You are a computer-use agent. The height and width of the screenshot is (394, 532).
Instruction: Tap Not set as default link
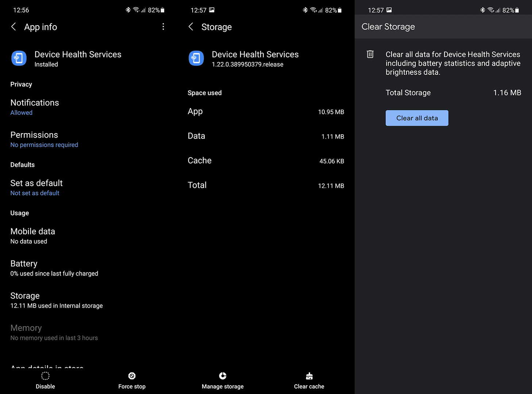(x=35, y=193)
